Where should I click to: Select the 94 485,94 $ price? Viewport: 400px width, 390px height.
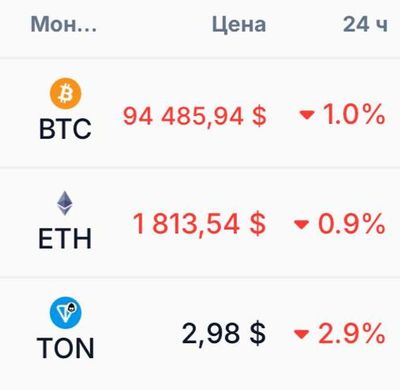click(195, 117)
